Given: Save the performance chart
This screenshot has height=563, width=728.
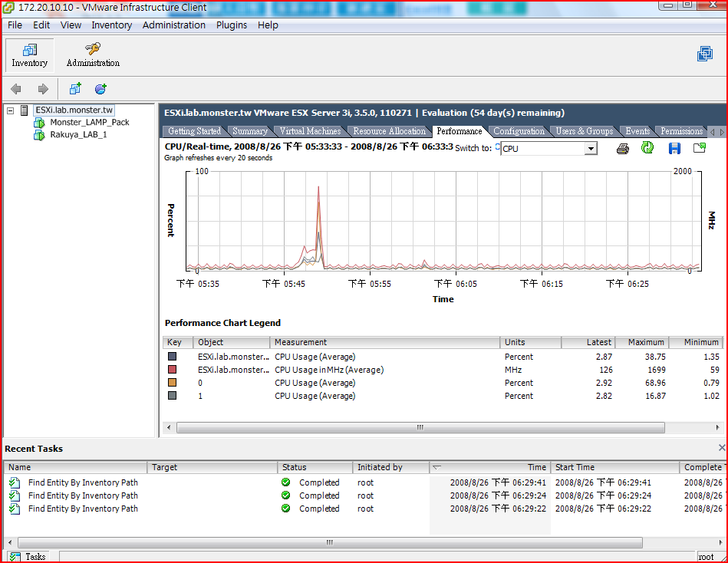Looking at the screenshot, I should coord(674,149).
